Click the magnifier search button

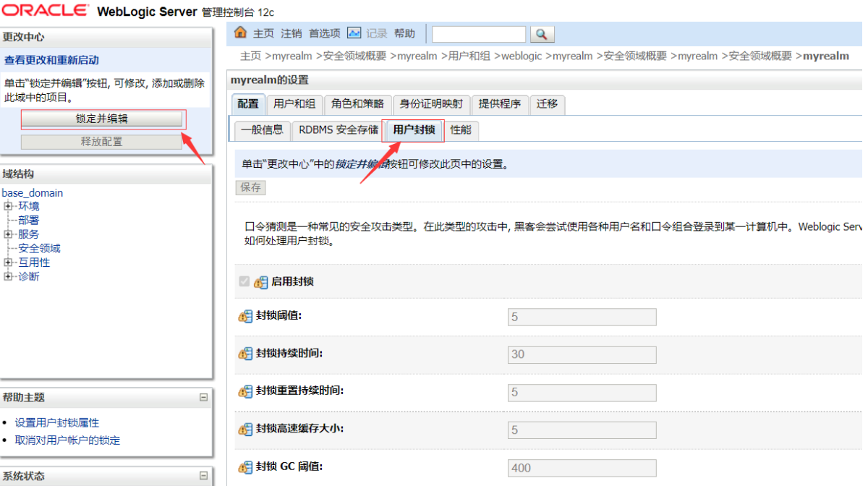pos(542,34)
